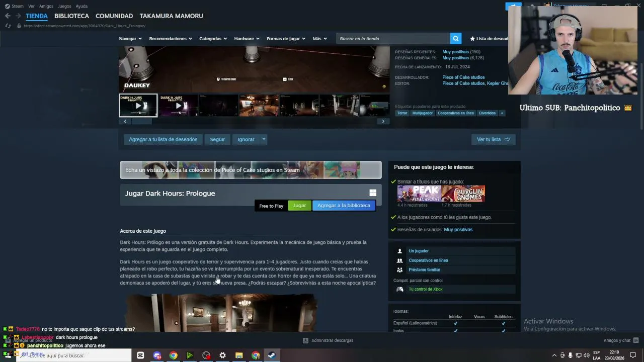Screen dimensions: 644x362
Task: Focus the Buscar en la tienda search field
Action: click(x=393, y=39)
